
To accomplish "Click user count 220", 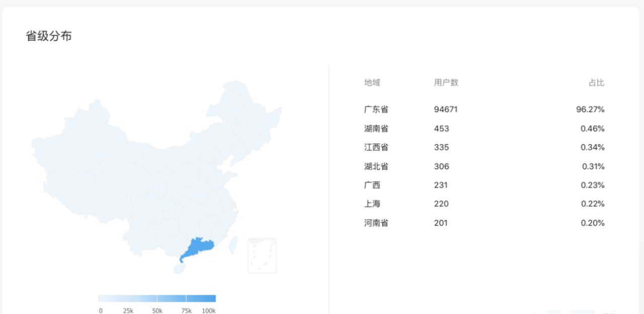I will (x=441, y=204).
